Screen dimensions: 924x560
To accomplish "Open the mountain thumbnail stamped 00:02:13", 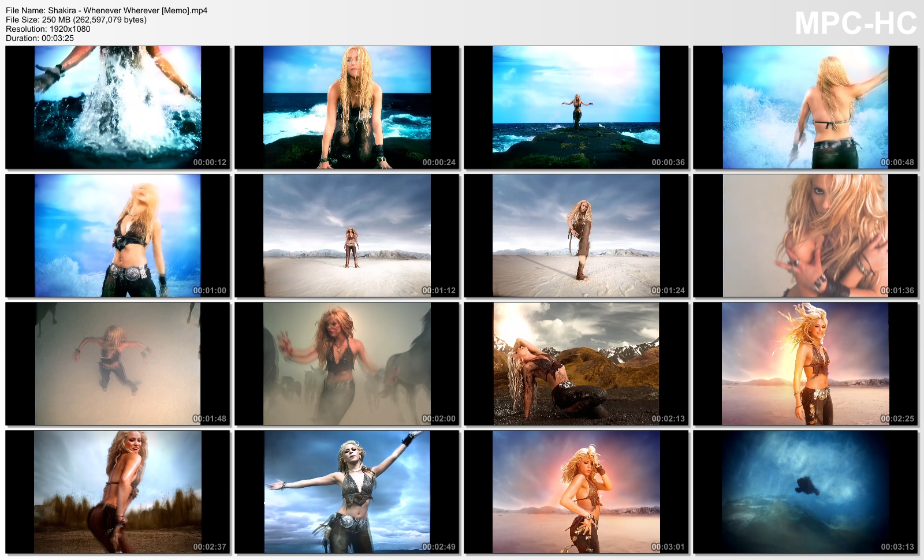I will [576, 364].
